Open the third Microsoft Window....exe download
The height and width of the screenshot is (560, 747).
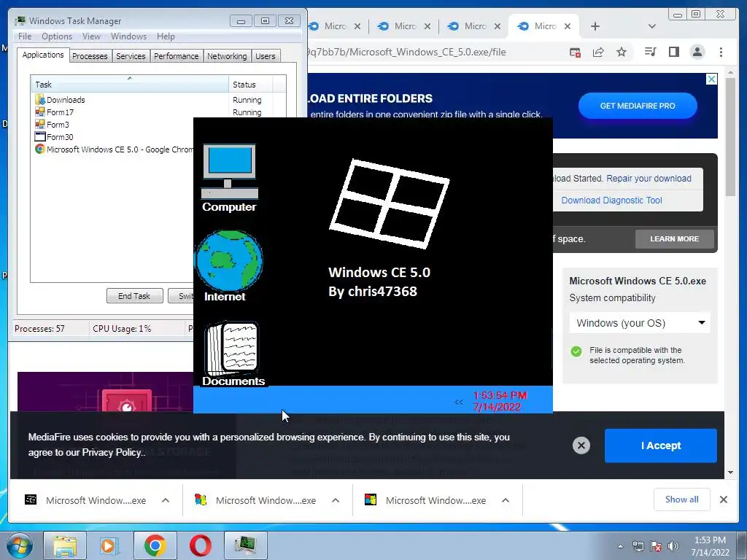pos(426,500)
